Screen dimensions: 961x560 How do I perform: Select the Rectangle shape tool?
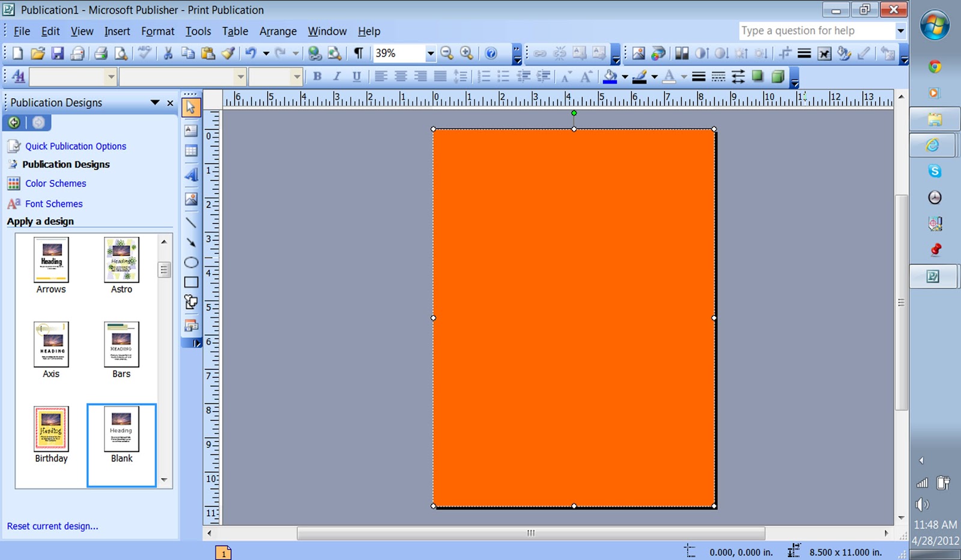[191, 282]
